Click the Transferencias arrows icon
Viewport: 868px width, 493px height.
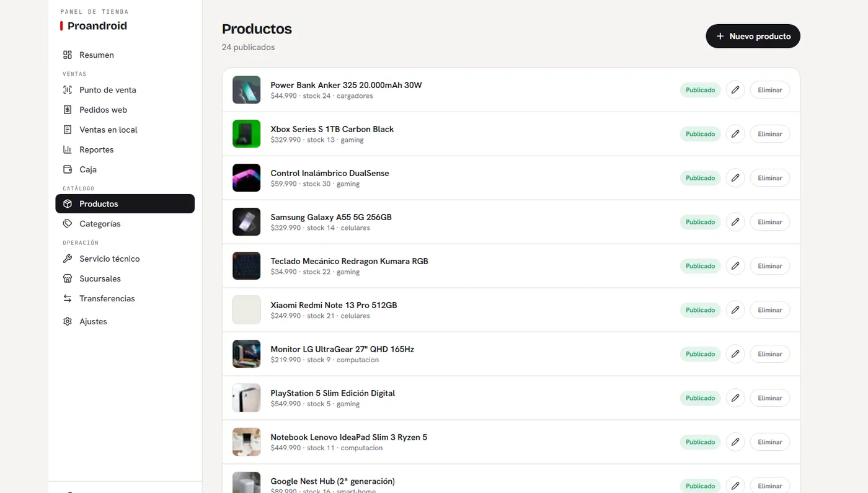point(68,298)
